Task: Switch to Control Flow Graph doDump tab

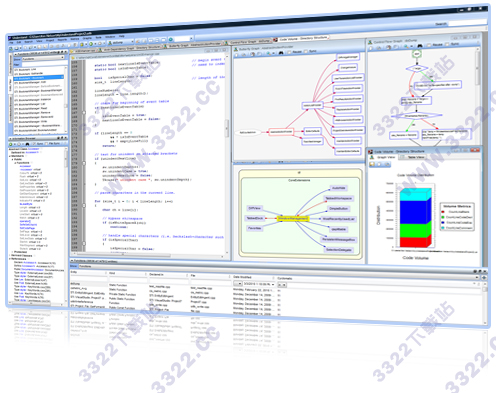Action: pyautogui.click(x=248, y=42)
